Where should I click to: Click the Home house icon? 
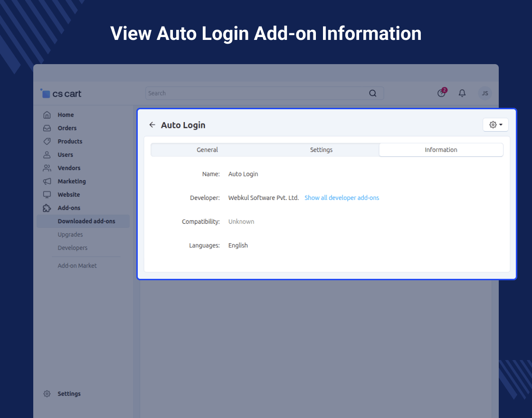click(47, 115)
